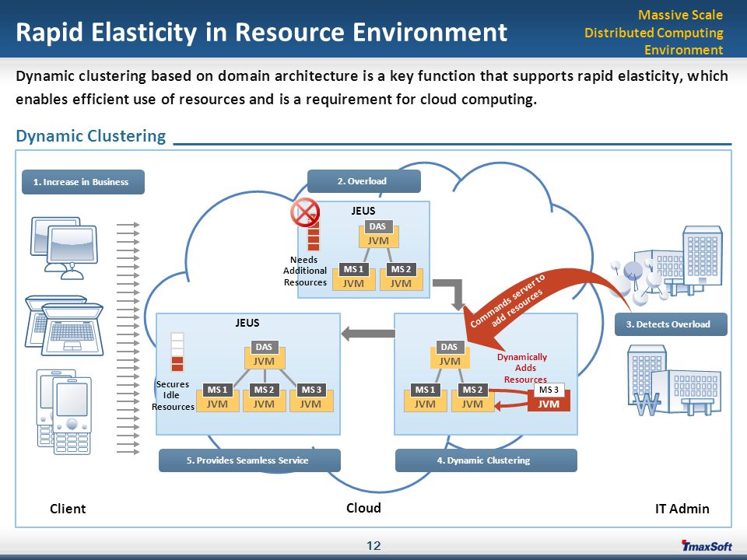Click the desktop computers client icon
Screen dimensions: 747x560
coord(64,247)
